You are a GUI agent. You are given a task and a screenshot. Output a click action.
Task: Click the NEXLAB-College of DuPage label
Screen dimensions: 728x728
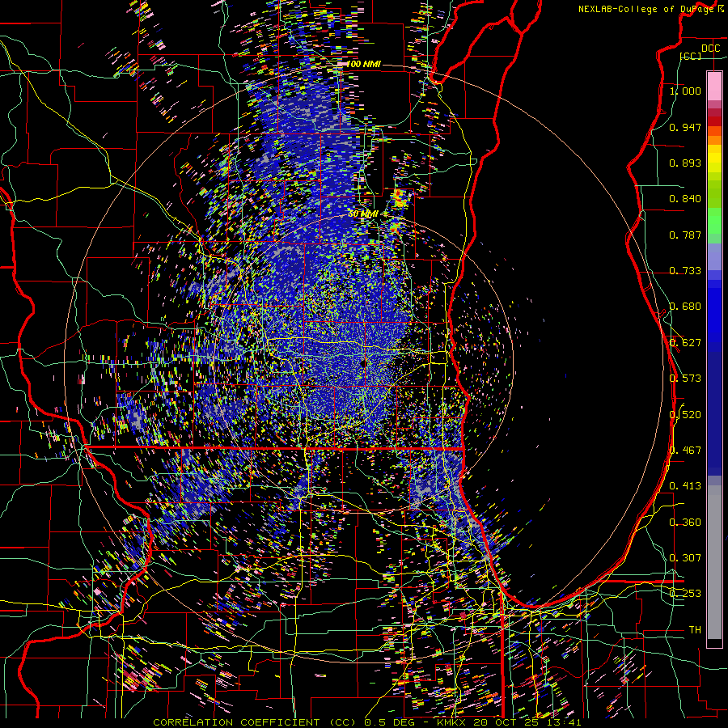[653, 9]
